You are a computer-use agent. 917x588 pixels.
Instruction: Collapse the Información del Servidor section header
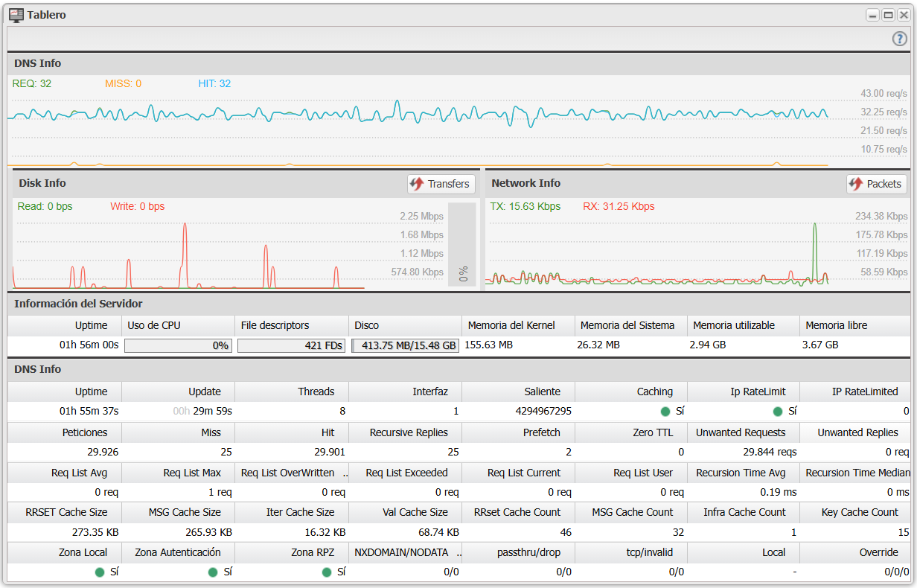click(x=78, y=304)
